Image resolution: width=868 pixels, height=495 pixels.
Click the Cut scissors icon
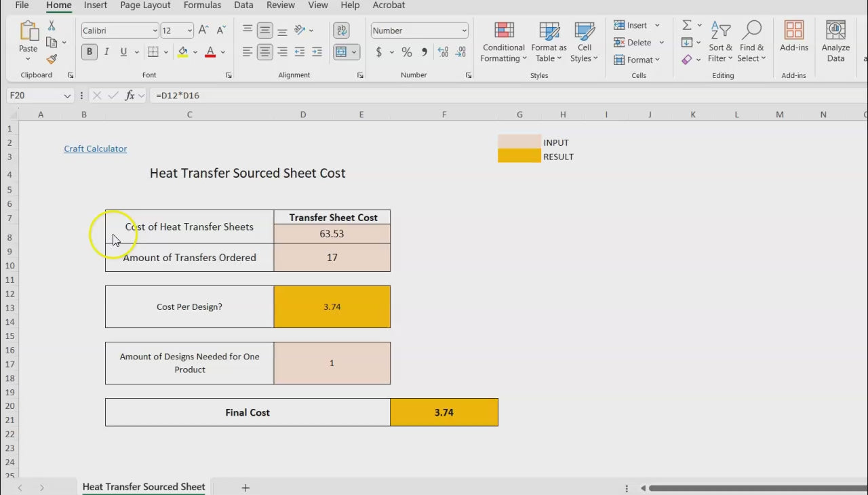click(52, 26)
